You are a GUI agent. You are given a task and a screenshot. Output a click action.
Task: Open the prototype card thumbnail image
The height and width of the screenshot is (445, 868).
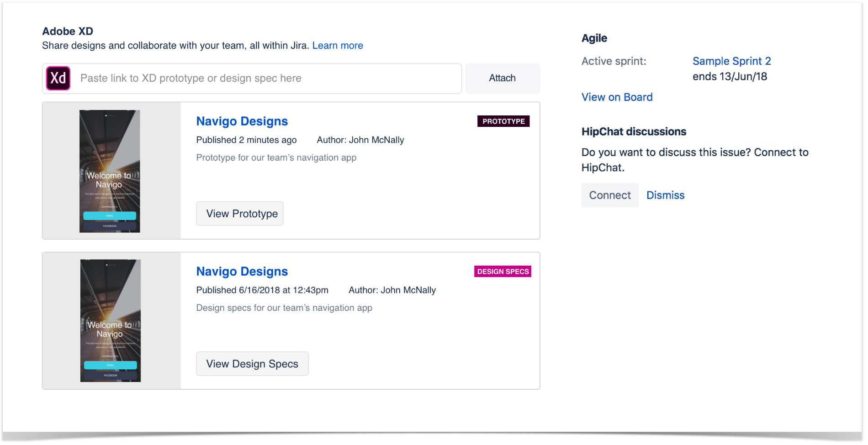click(110, 171)
